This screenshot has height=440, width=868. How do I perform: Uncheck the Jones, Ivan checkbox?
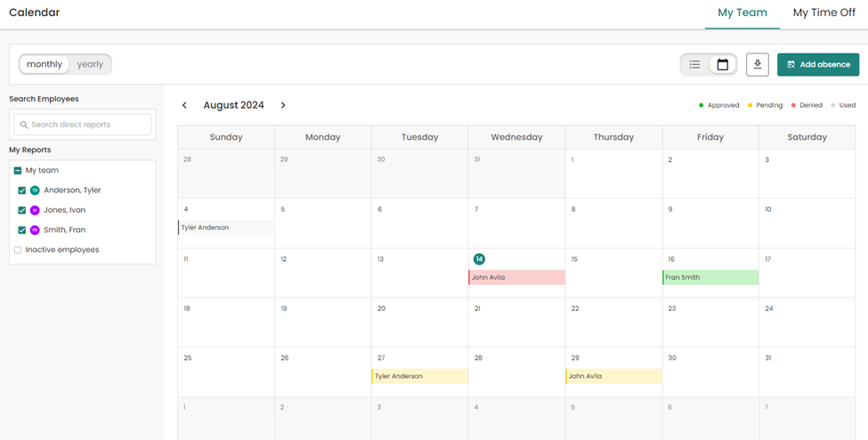coord(22,210)
